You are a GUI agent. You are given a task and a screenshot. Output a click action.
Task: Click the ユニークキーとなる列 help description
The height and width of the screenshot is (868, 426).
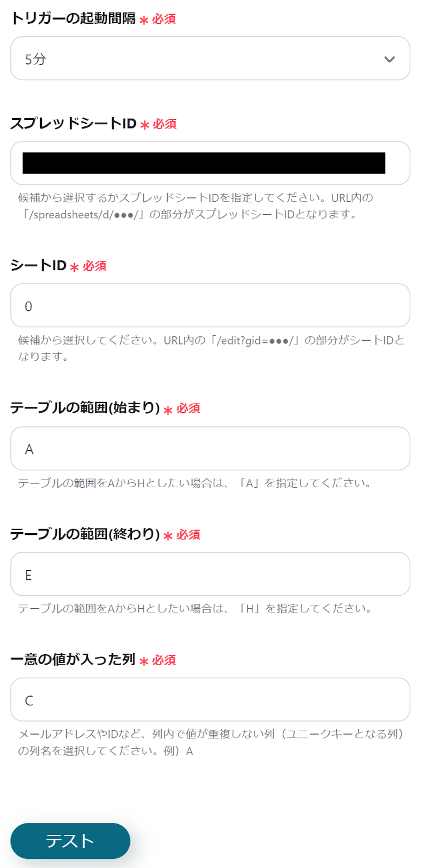[212, 742]
